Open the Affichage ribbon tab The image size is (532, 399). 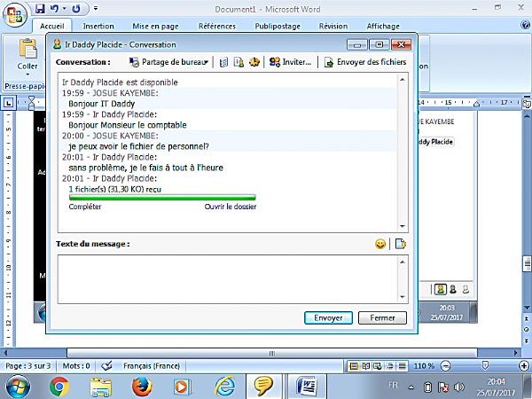pos(383,26)
